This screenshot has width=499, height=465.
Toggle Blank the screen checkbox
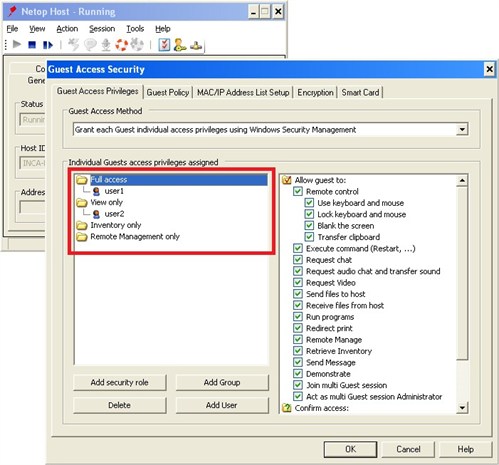(309, 225)
